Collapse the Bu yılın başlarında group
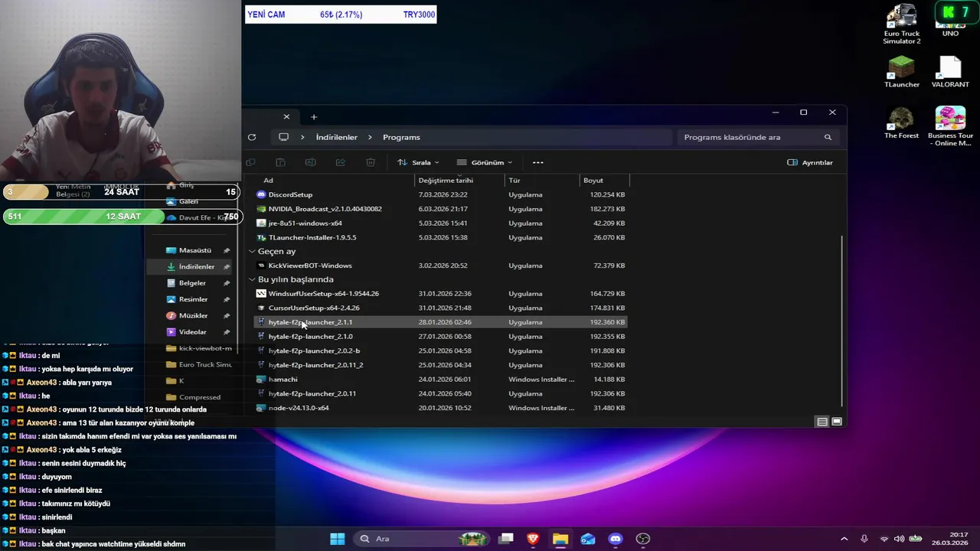Viewport: 980px width, 551px height. coord(252,279)
